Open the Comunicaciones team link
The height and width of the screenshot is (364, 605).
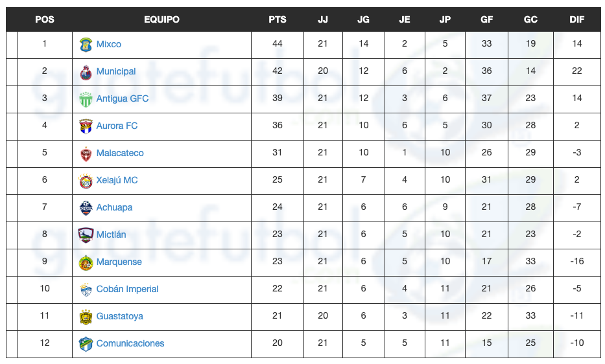point(130,343)
